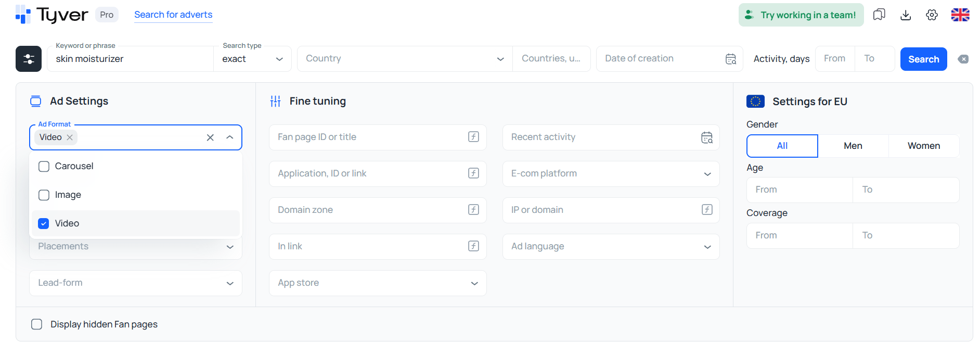Select Women gender option
Screen dimensions: 980x355
[x=924, y=146]
